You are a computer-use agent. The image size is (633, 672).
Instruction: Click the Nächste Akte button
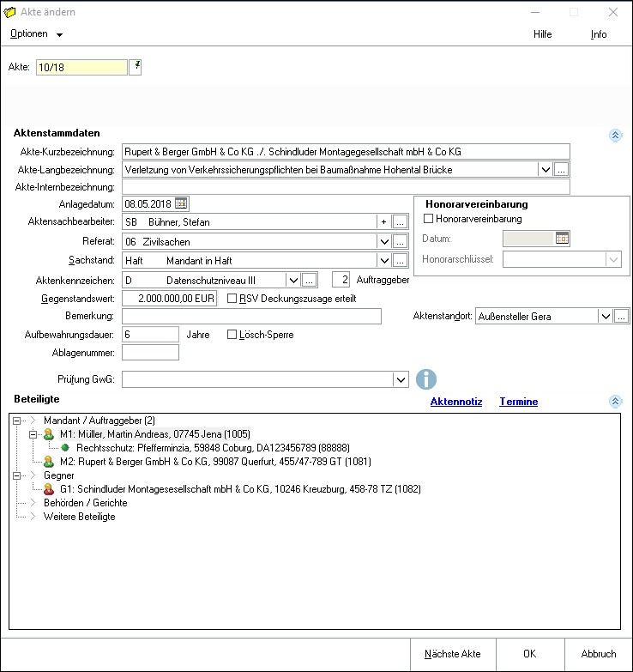pos(453,654)
